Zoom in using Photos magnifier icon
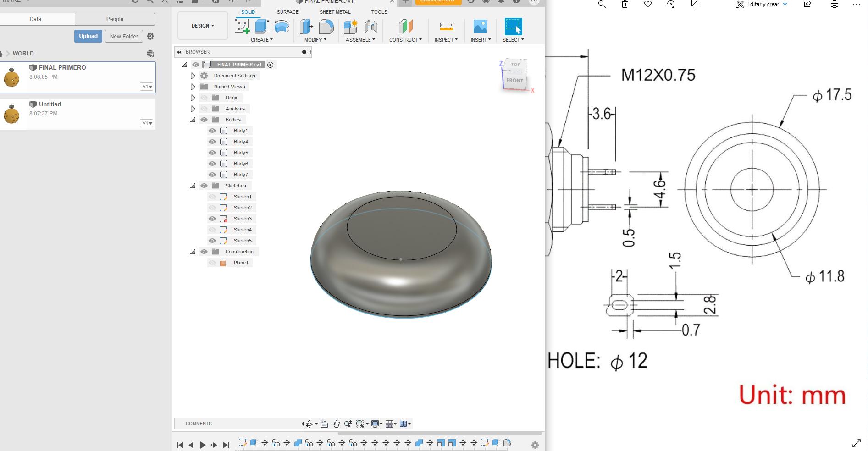The width and height of the screenshot is (868, 451). point(602,4)
